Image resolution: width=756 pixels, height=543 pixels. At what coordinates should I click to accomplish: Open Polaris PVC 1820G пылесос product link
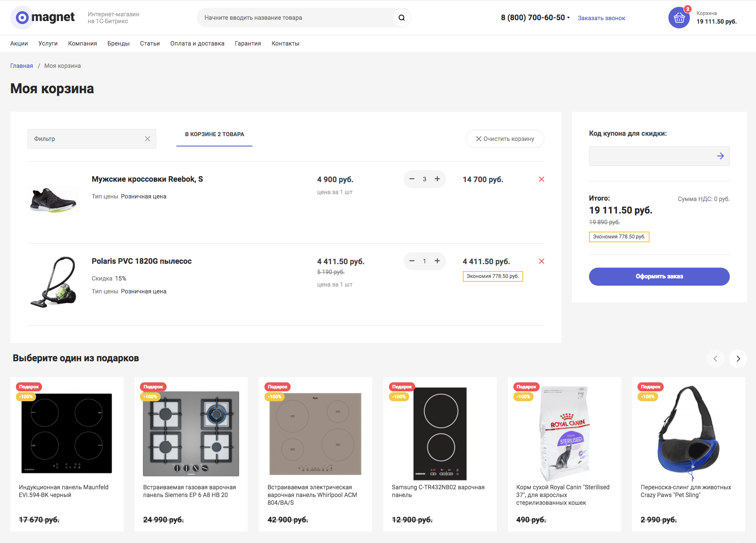[142, 261]
